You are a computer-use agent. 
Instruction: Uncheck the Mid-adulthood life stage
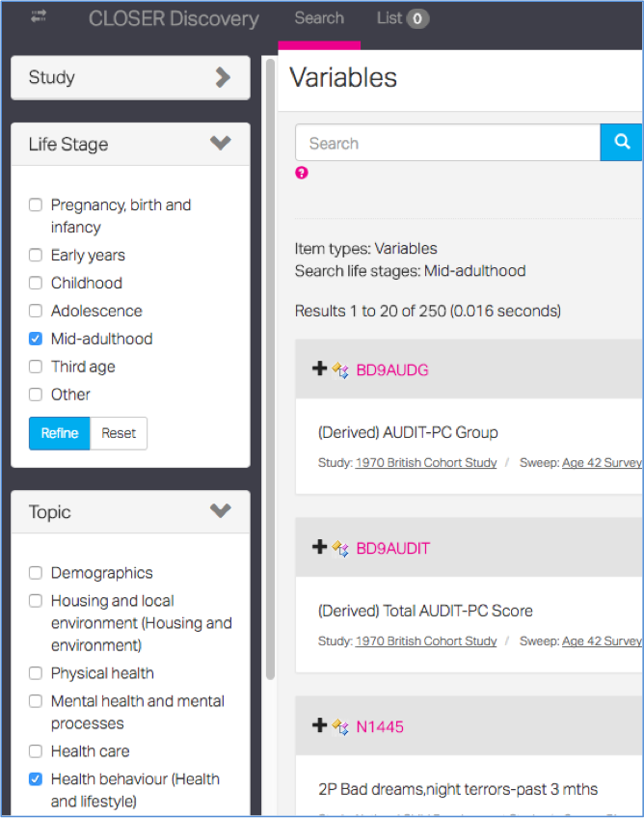36,339
